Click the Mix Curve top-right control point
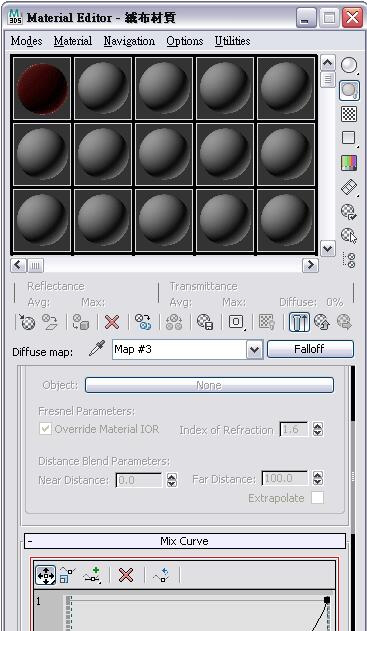 327,600
